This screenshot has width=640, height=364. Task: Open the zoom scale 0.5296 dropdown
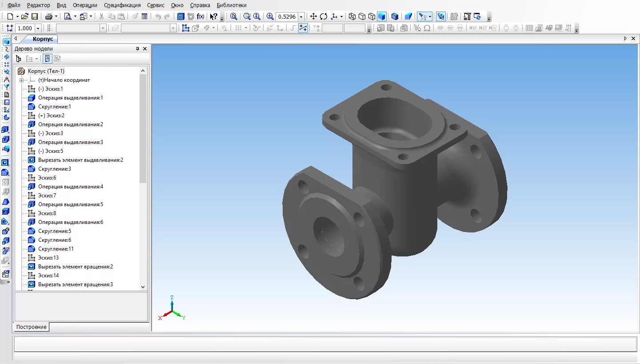[x=300, y=16]
